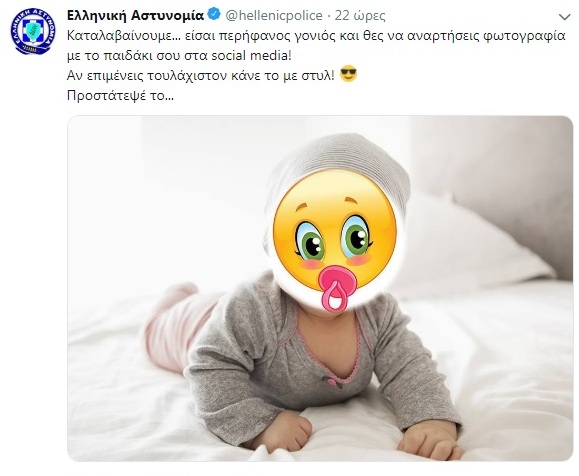Expand the tweet options chevron

click(x=565, y=17)
